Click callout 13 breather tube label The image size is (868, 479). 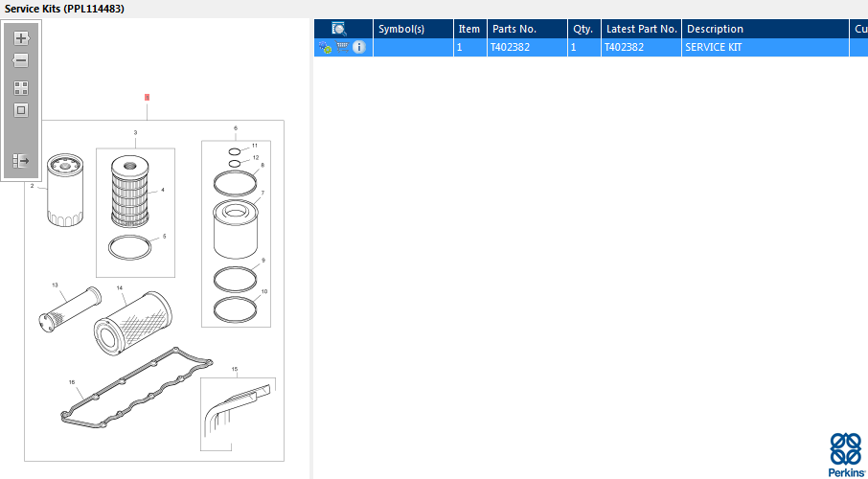point(55,285)
